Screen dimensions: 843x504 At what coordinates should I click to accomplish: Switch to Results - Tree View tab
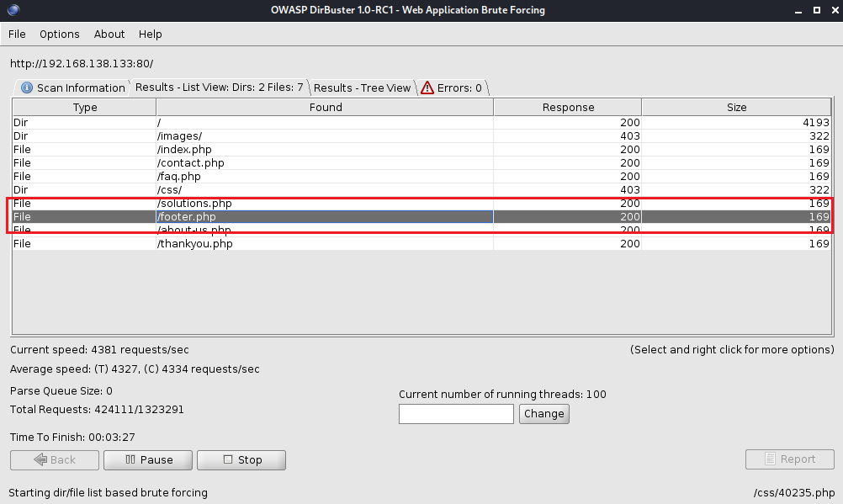(362, 88)
